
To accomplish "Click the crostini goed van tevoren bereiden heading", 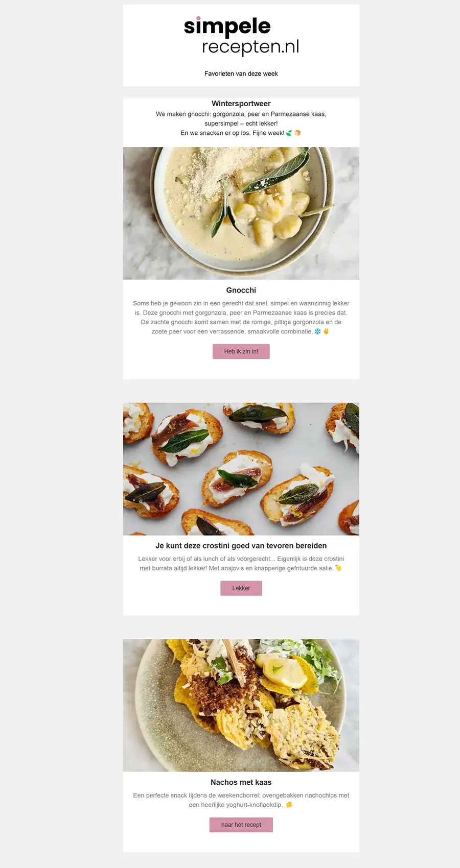I will 241,546.
